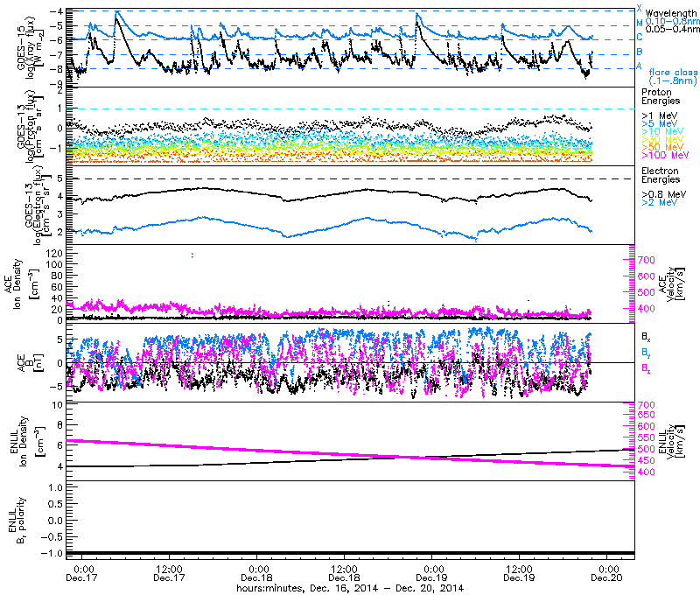Click the X flare class marker
The image size is (700, 595).
tap(640, 8)
